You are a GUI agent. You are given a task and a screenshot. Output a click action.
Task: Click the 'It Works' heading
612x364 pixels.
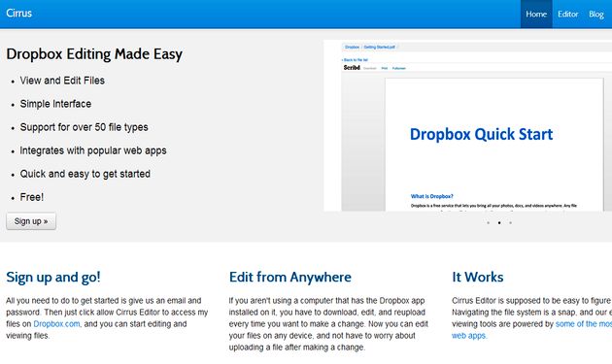[478, 277]
